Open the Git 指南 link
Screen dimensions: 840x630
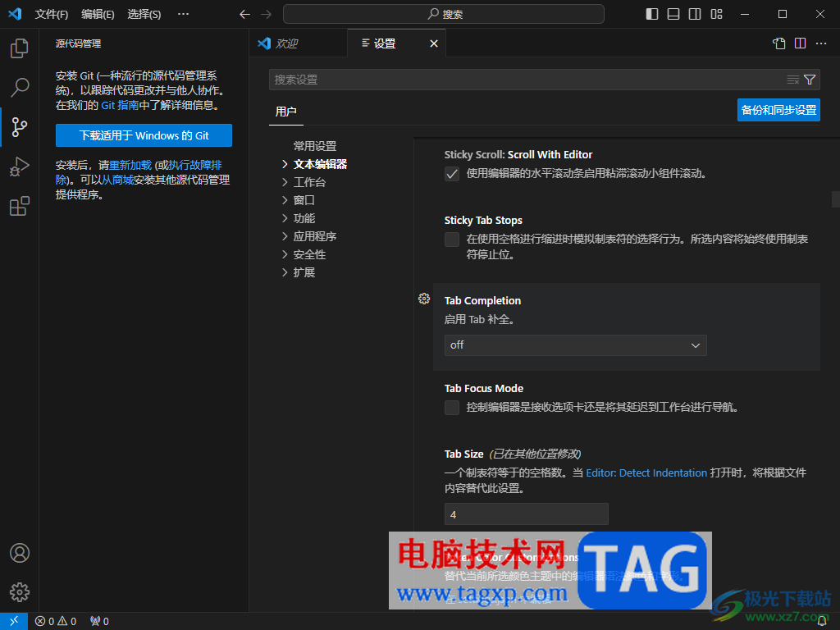click(x=120, y=106)
